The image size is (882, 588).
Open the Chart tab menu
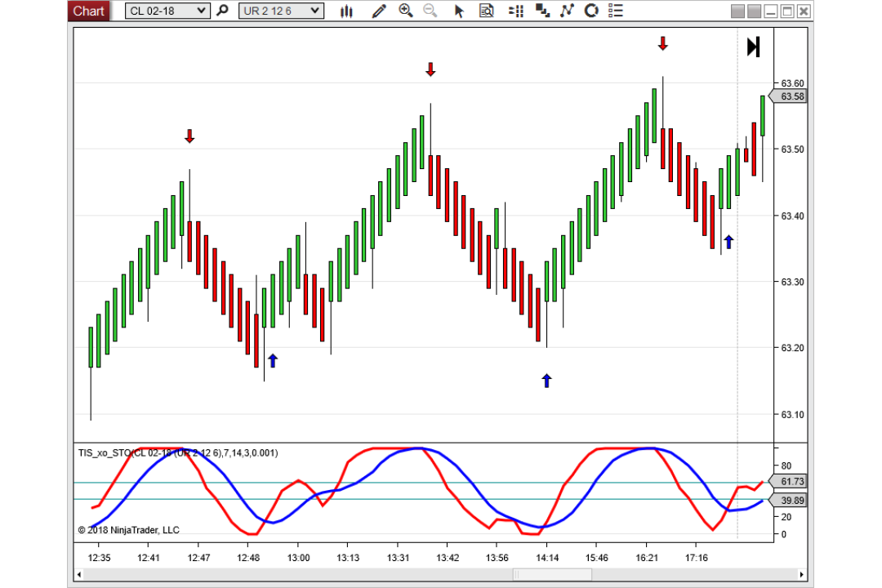(88, 11)
